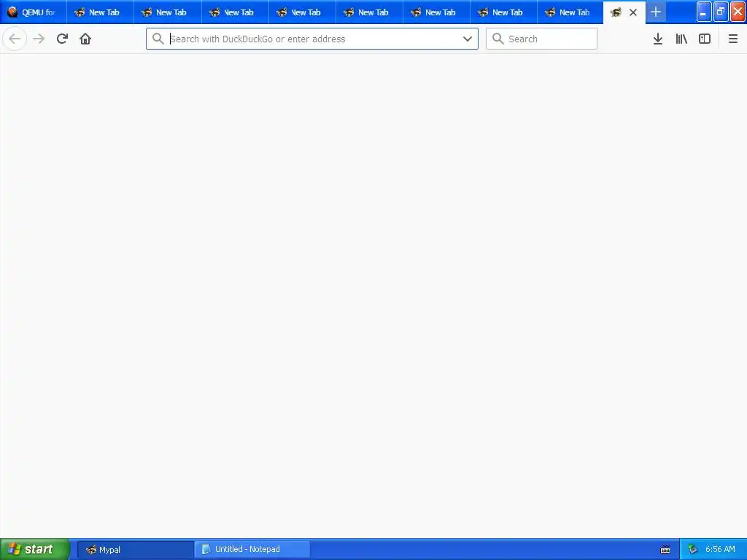The image size is (747, 560).
Task: Open the Windows Start menu
Action: [x=35, y=549]
